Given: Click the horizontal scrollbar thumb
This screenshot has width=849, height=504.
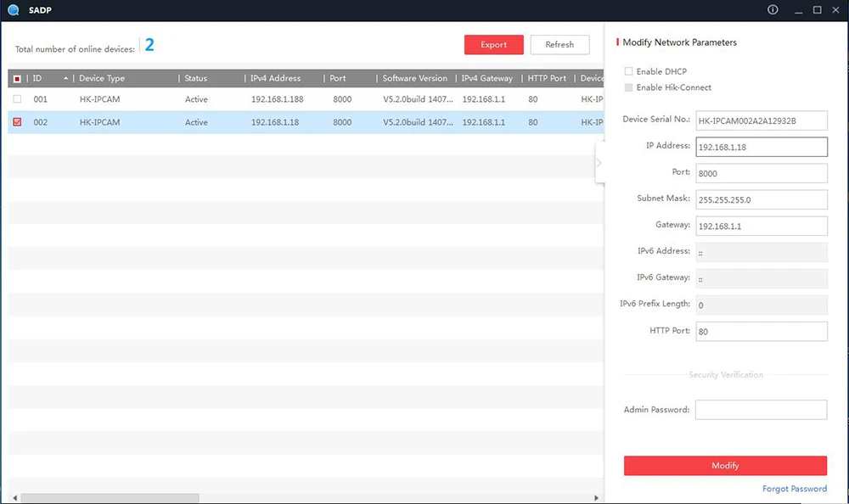Looking at the screenshot, I should click(110, 498).
